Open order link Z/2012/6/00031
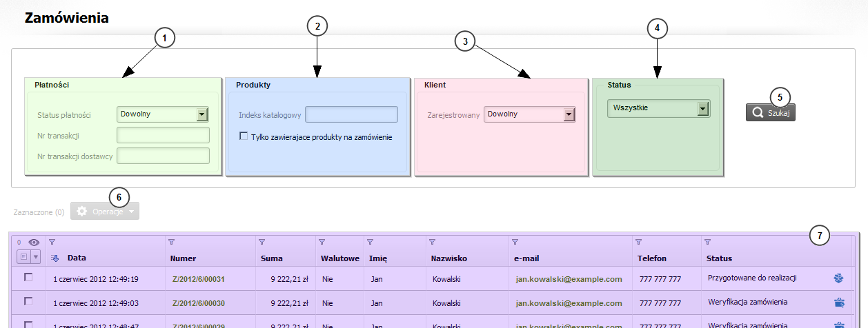Viewport: 868px width, 328px height. pos(199,279)
